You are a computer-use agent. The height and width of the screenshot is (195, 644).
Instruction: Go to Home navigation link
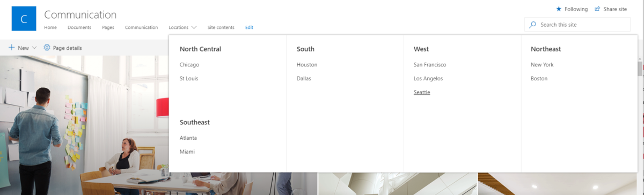point(50,27)
